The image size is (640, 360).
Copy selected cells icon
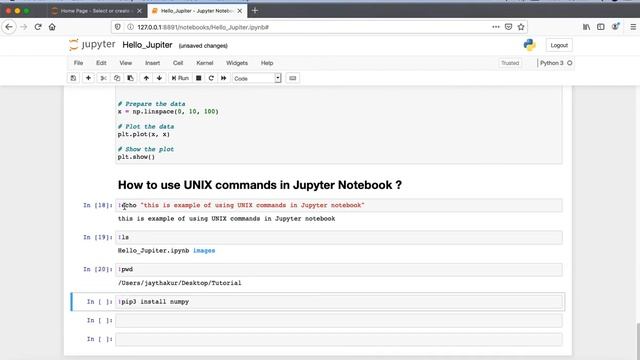click(117, 78)
